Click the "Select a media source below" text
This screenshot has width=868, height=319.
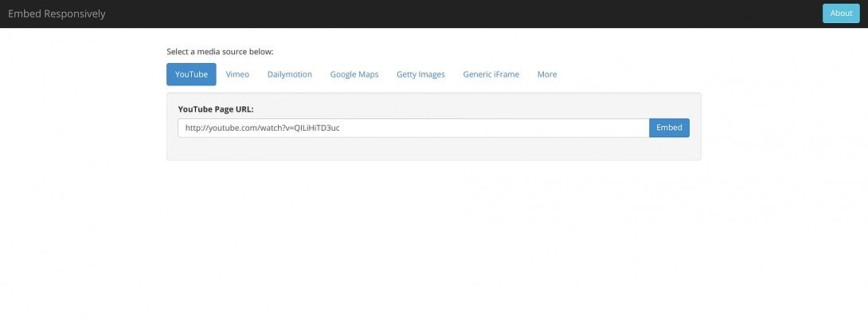coord(220,52)
